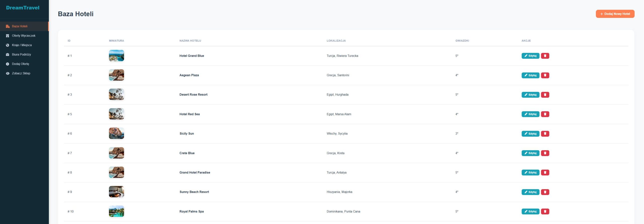644x224 pixels.
Task: Edit the Desert Rose Resort entry
Action: point(530,95)
